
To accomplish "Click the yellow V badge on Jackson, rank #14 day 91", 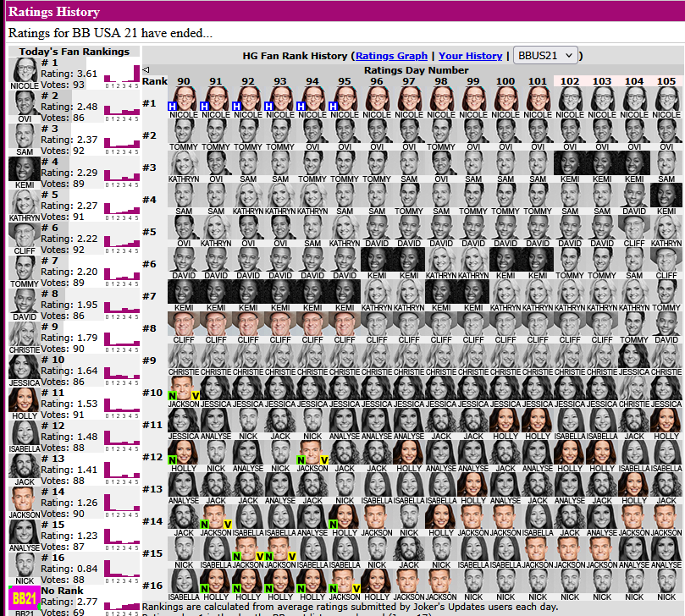I will [227, 524].
